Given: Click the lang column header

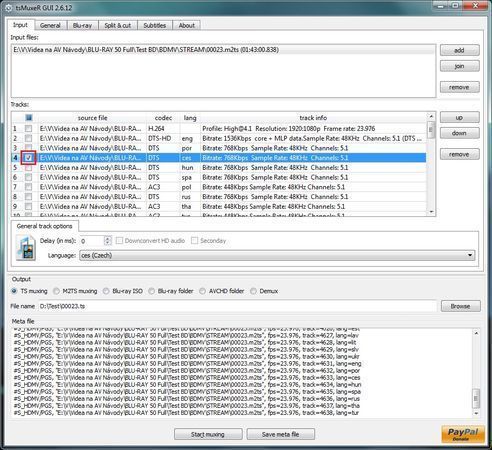Looking at the screenshot, I should (190, 117).
